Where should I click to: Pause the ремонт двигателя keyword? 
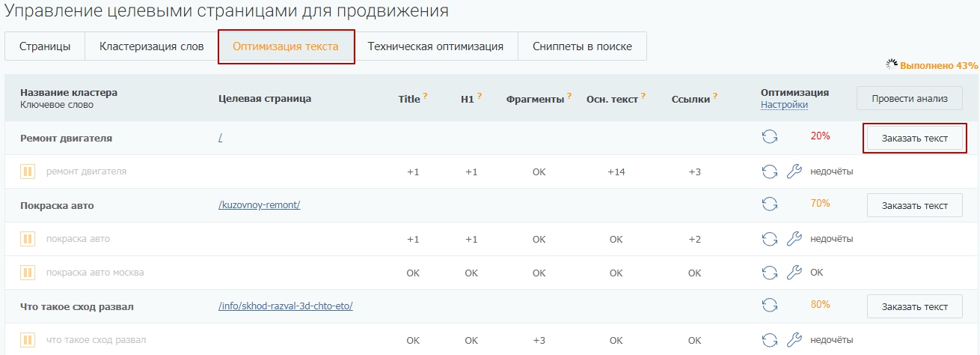click(x=28, y=172)
